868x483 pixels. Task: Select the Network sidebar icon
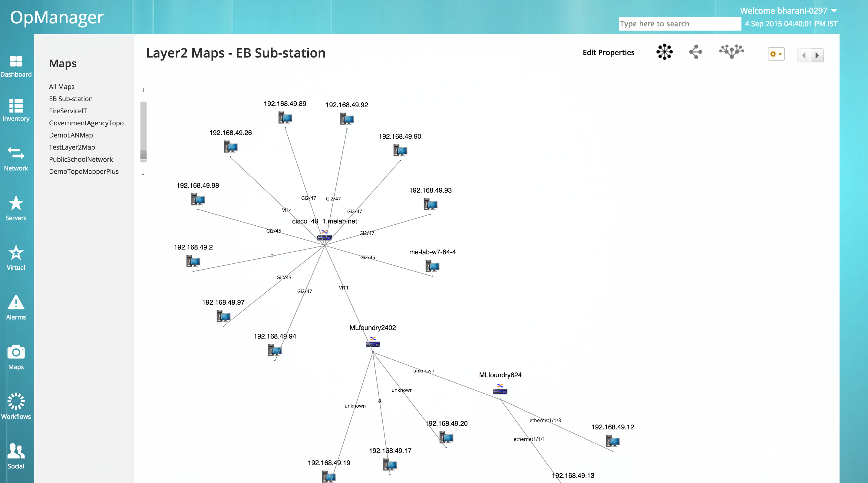[x=16, y=156]
